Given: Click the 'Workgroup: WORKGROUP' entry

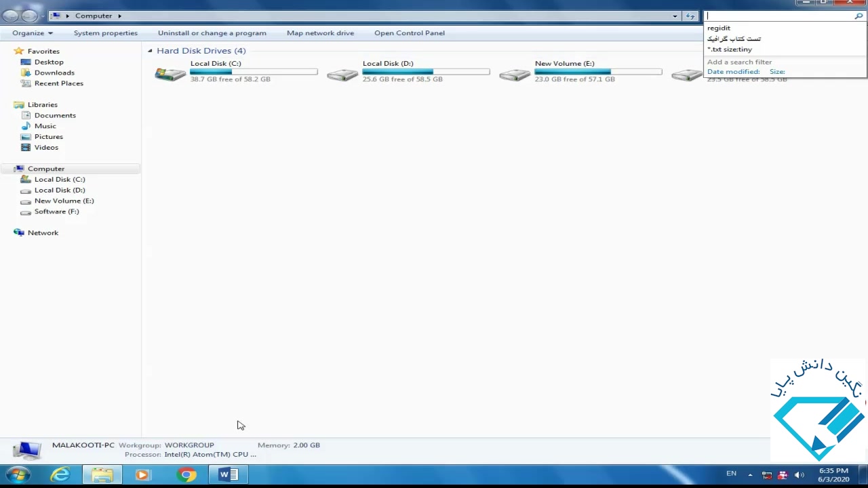Looking at the screenshot, I should (x=166, y=445).
